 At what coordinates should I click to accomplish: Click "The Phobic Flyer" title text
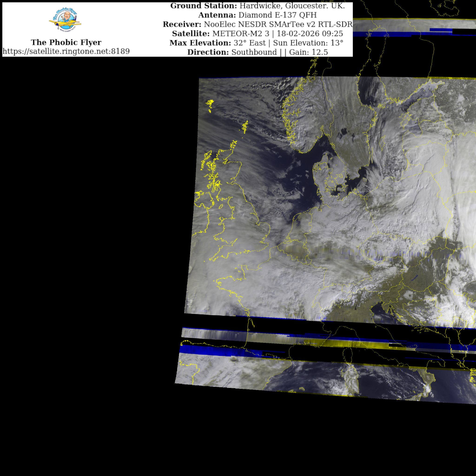(66, 42)
